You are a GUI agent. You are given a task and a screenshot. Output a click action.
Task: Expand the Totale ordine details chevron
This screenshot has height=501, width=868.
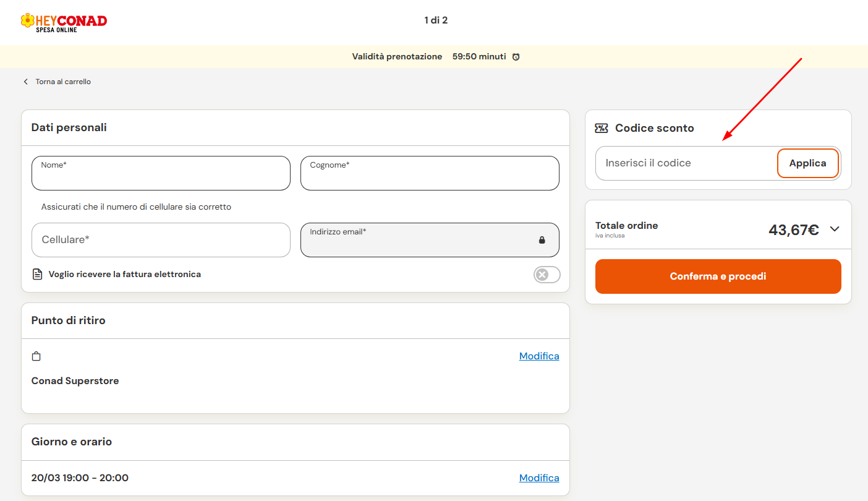pyautogui.click(x=835, y=229)
